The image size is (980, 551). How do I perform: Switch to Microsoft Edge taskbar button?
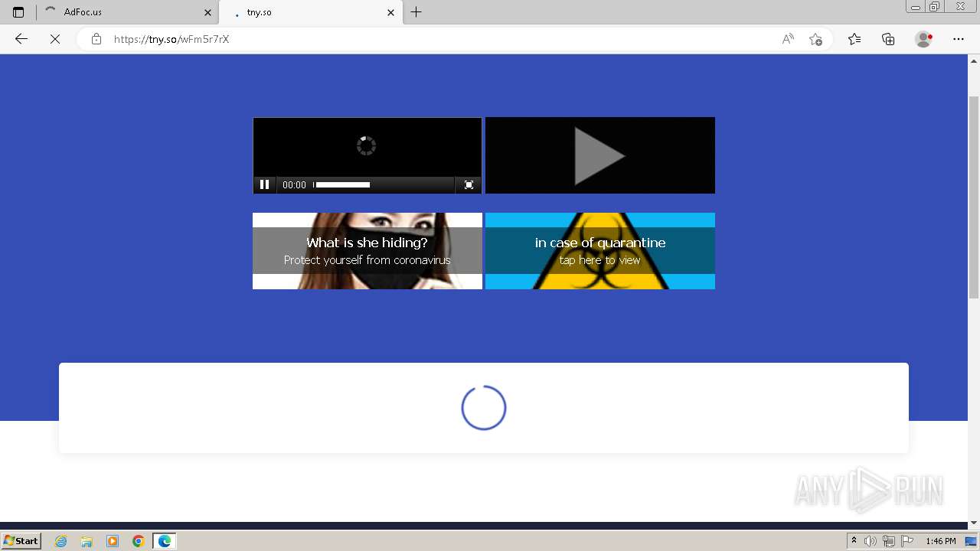[x=165, y=541]
